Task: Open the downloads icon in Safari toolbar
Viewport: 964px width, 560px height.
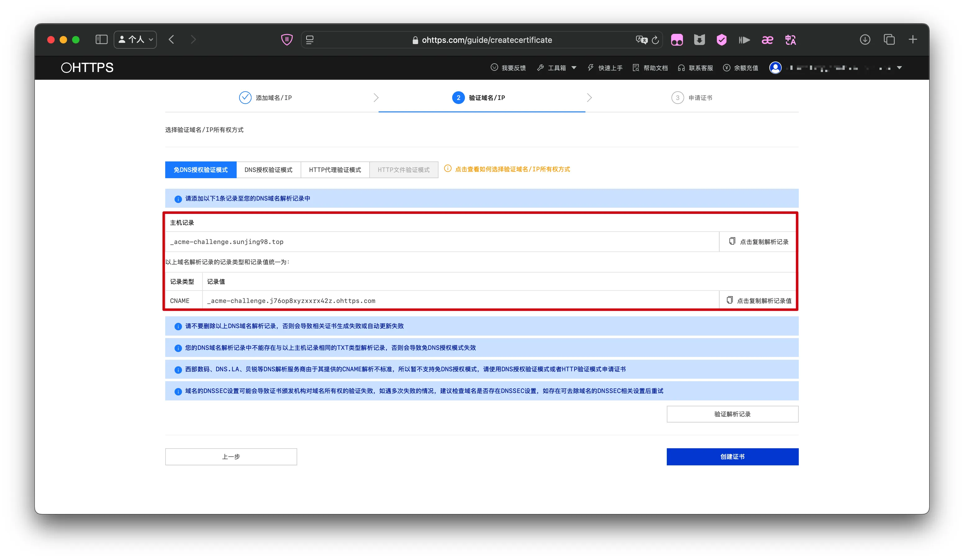Action: pos(865,40)
